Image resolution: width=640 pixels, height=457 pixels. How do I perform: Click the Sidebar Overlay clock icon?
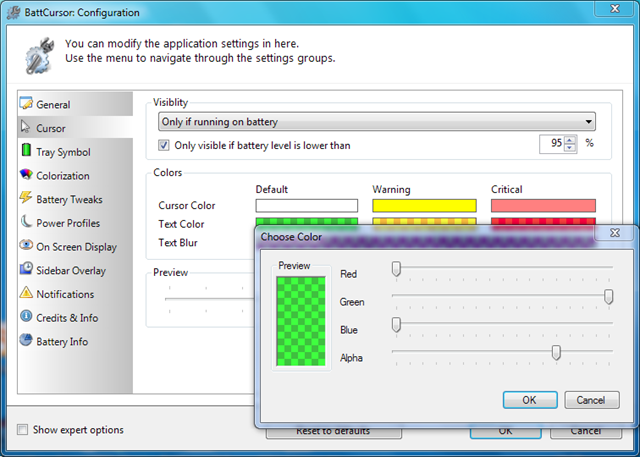(x=26, y=268)
